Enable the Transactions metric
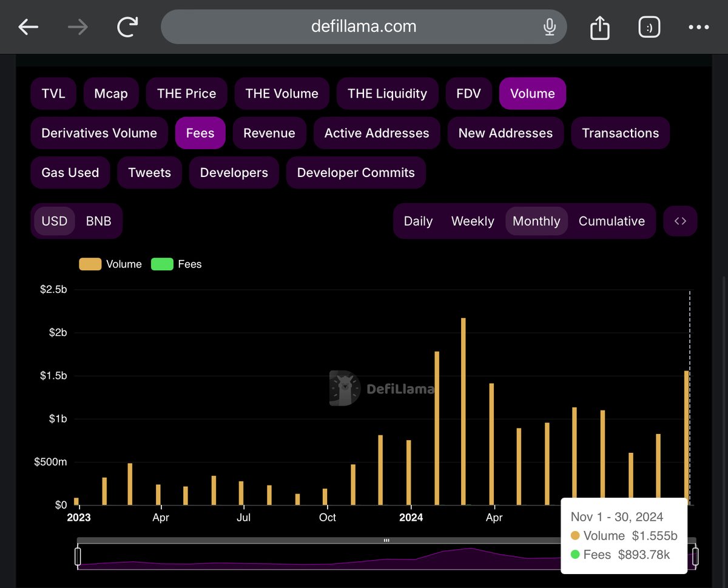This screenshot has width=728, height=588. 621,133
